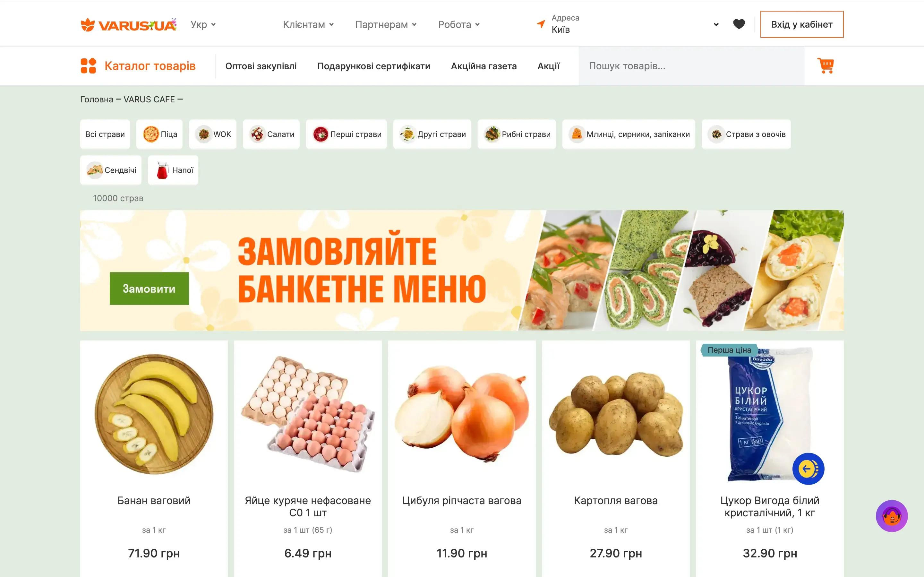Open the Акційна газета menu item
The height and width of the screenshot is (577, 924).
484,66
